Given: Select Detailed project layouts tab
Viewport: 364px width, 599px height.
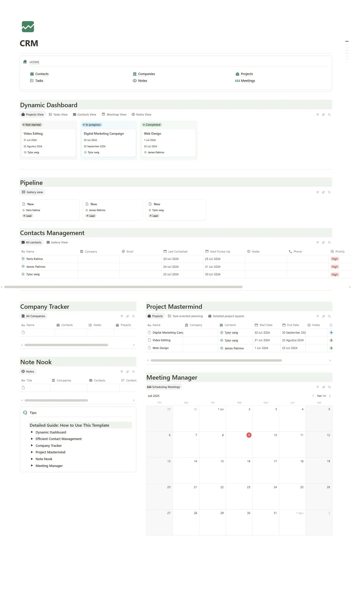Looking at the screenshot, I should [226, 316].
